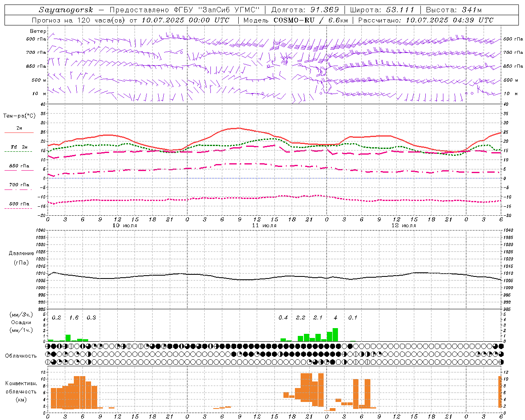Click the 'Тем-ра(°C)' temperature label

[19, 116]
